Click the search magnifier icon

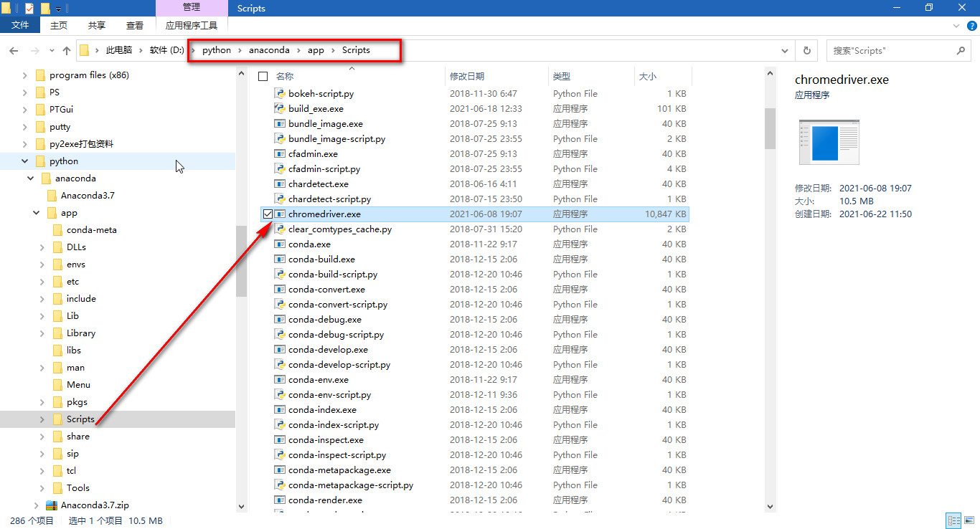tap(961, 50)
